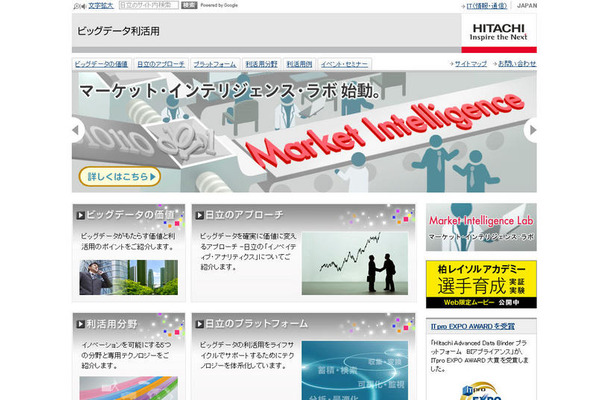The width and height of the screenshot is (610, 400).
Task: Open the Market Intelligence Lab side banner
Action: tap(480, 226)
